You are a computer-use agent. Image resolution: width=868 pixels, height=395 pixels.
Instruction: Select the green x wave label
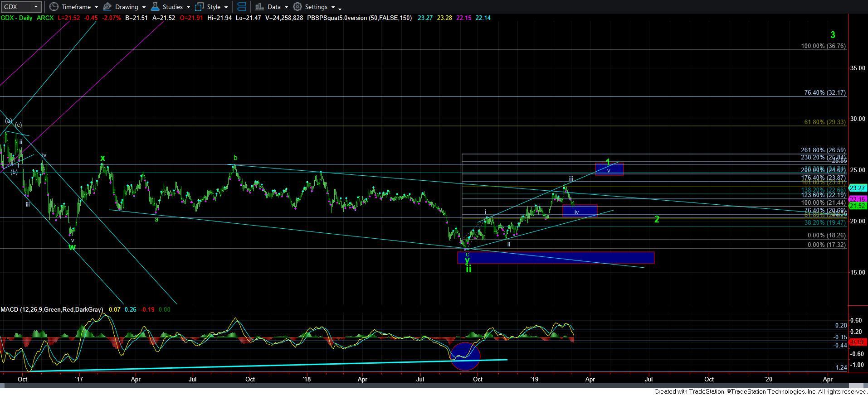(102, 158)
